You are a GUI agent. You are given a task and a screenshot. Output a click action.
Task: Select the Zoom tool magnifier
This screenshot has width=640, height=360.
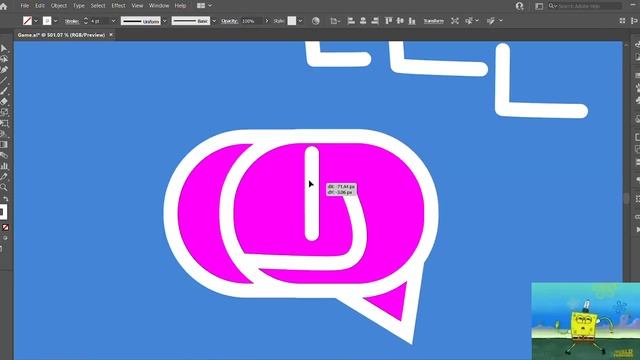pos(4,187)
